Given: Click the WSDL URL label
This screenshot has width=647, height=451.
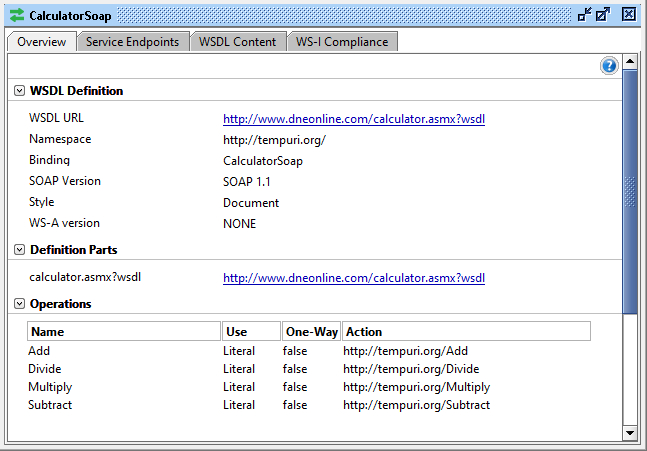Looking at the screenshot, I should [x=56, y=118].
